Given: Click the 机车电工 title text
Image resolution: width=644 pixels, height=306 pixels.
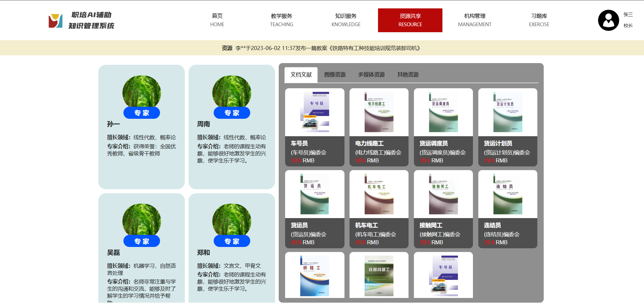Looking at the screenshot, I should click(367, 225).
